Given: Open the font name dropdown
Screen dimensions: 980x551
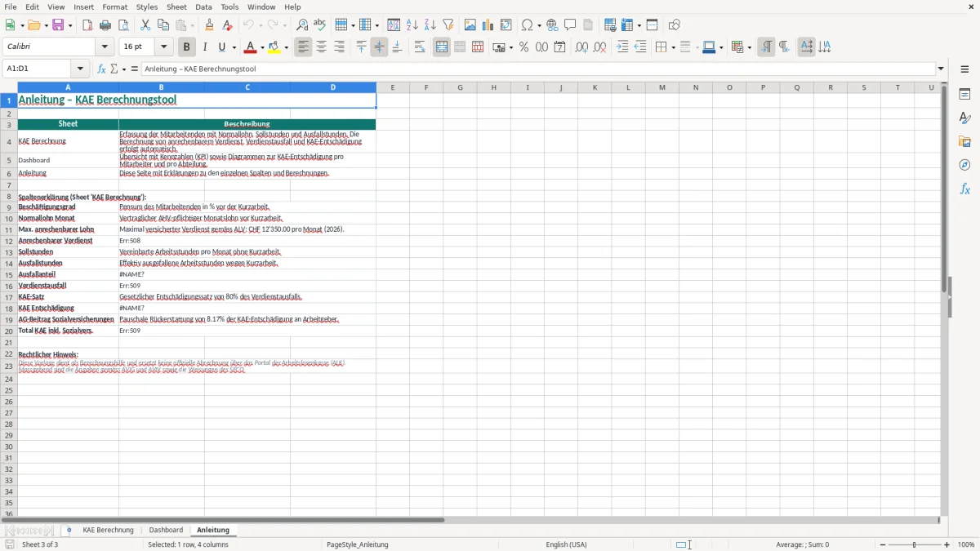Looking at the screenshot, I should tap(105, 47).
